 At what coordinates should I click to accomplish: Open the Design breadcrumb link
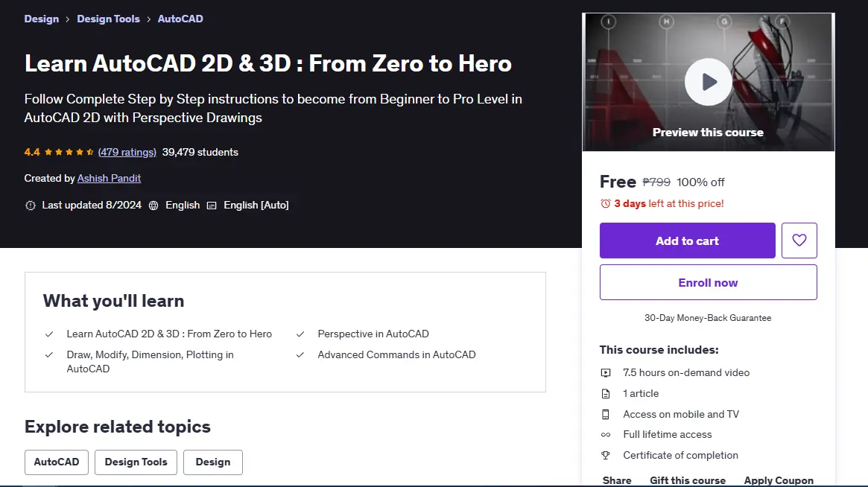click(42, 19)
